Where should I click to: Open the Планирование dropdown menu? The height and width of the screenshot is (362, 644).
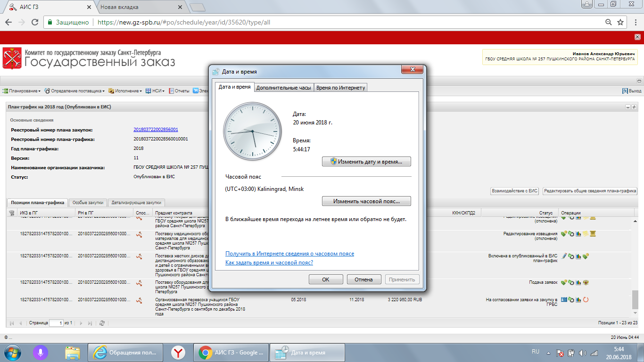21,91
